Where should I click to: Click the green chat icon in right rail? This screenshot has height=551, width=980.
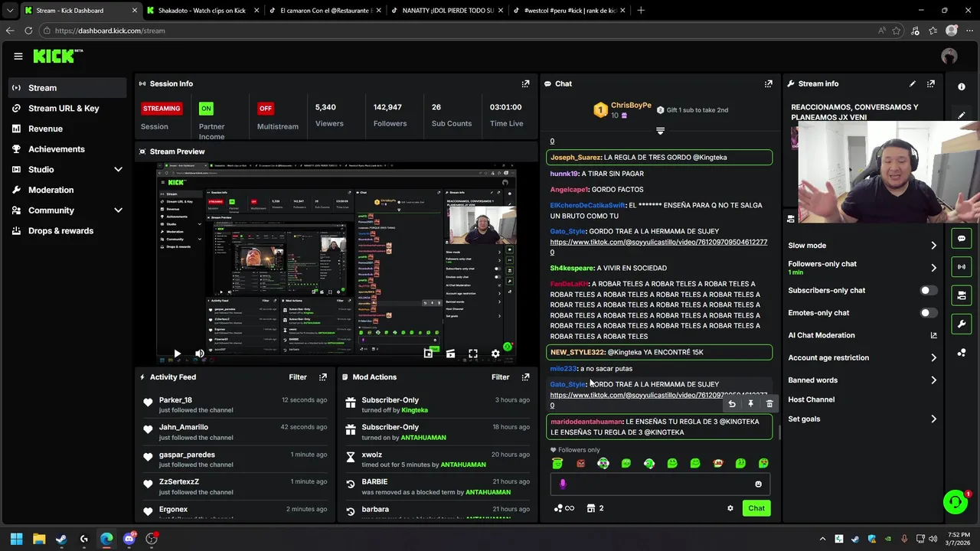(962, 239)
